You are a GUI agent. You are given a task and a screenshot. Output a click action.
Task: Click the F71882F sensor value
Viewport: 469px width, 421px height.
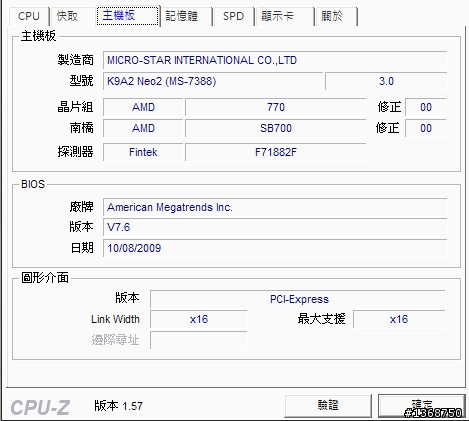[276, 152]
